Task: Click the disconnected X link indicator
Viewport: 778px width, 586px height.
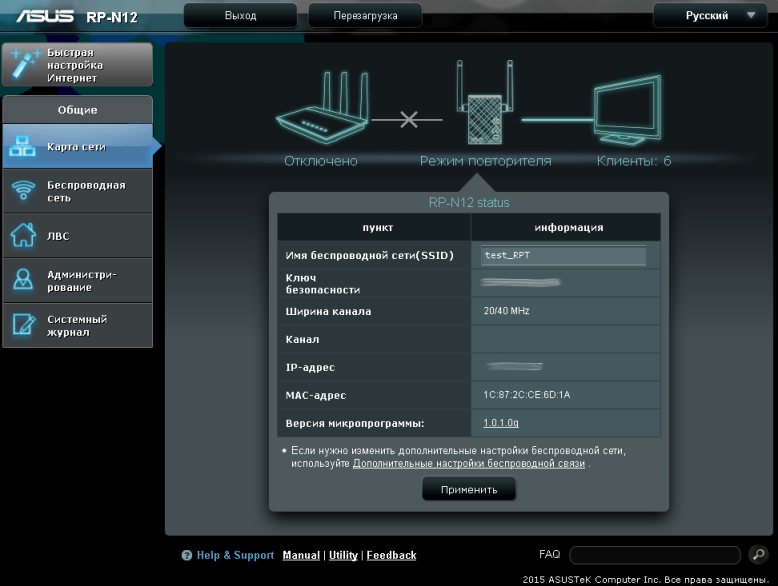Action: pos(409,120)
